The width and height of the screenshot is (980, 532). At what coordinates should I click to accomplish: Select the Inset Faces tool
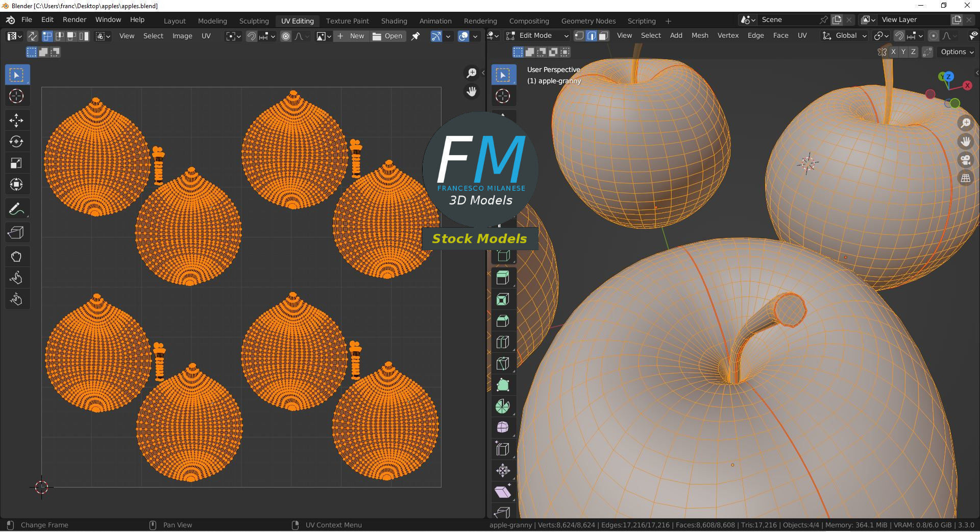(503, 299)
